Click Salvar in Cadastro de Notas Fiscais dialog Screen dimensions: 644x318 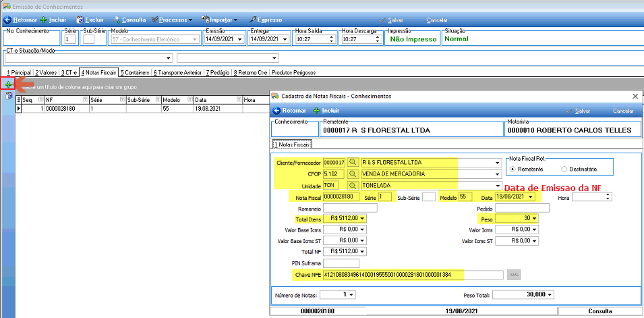[579, 111]
